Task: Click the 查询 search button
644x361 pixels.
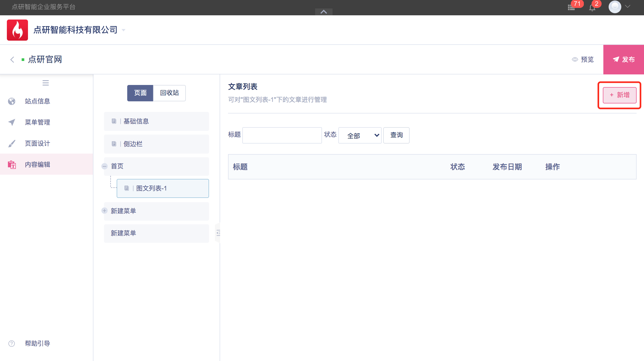Action: tap(396, 135)
